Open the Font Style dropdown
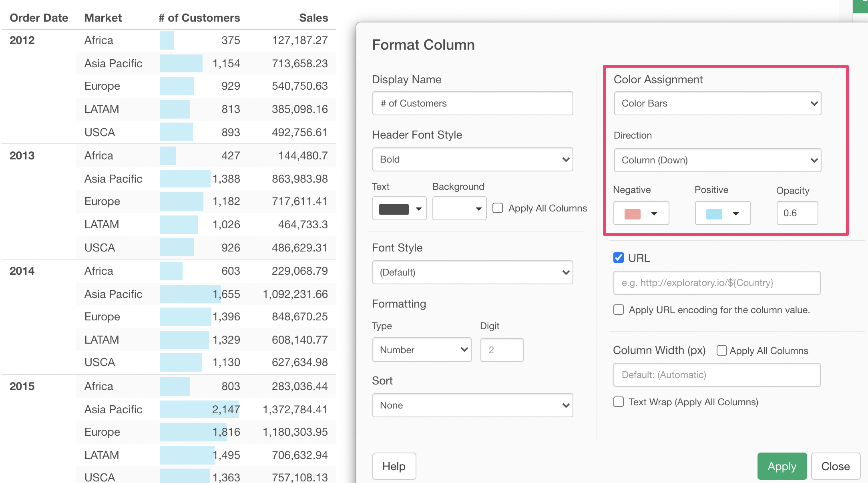 pyautogui.click(x=472, y=272)
